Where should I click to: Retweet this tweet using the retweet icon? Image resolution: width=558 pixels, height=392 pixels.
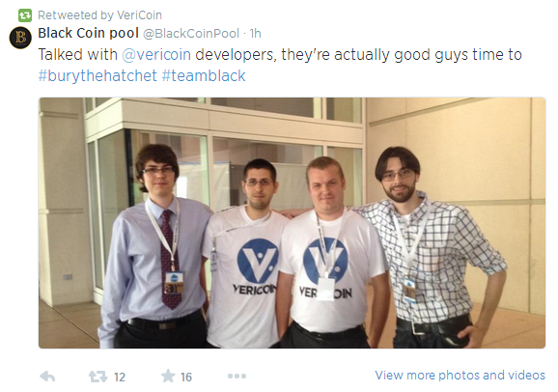pos(98,377)
